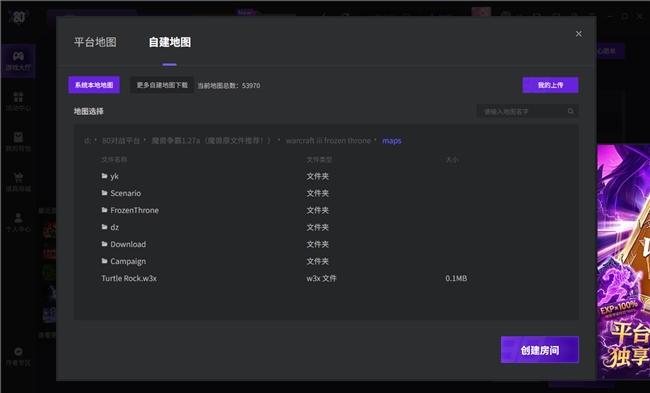This screenshot has height=393, width=650.
Task: Select the Download folder name
Action: pos(128,244)
